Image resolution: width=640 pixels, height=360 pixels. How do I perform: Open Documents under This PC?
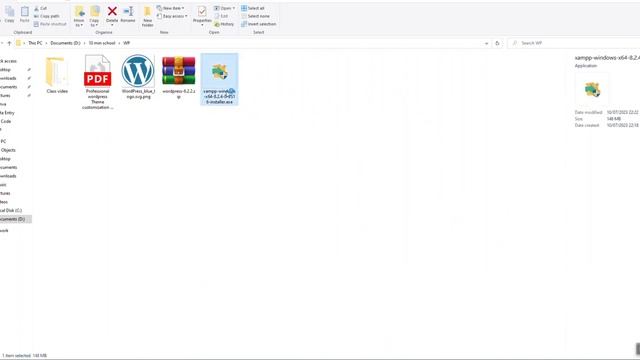(x=9, y=167)
